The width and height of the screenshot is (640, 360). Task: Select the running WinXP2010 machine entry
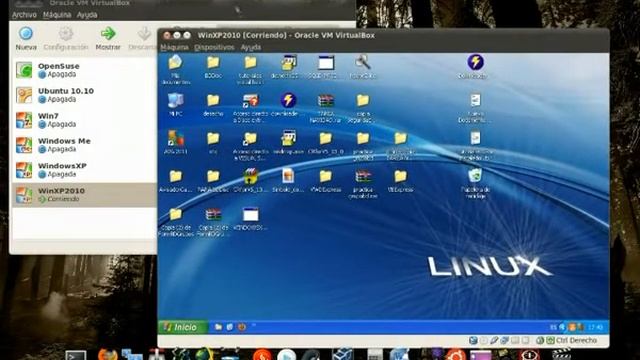84,195
